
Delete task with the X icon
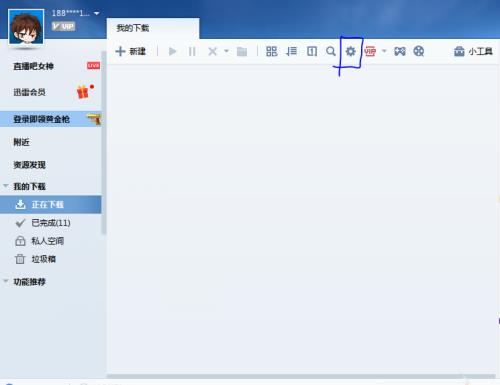click(212, 51)
